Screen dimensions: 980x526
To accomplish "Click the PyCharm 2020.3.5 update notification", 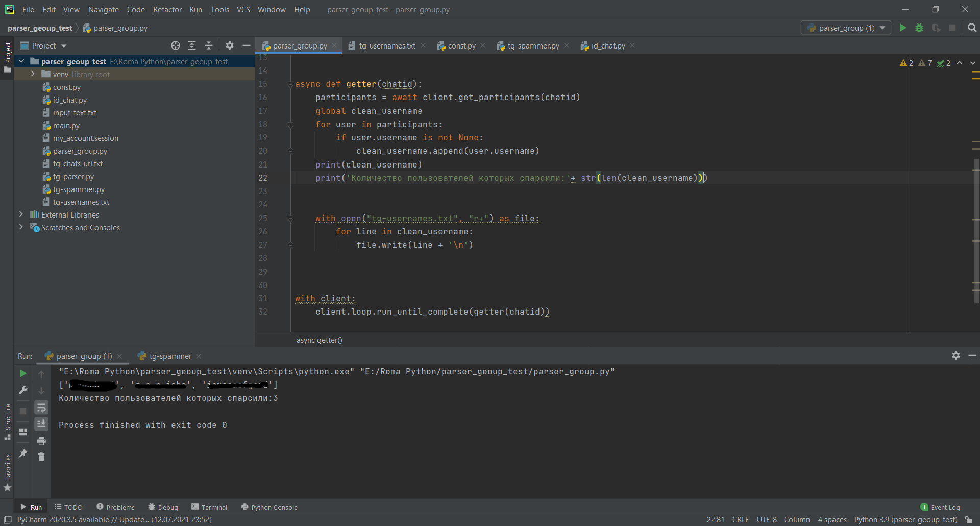I will coord(114,519).
